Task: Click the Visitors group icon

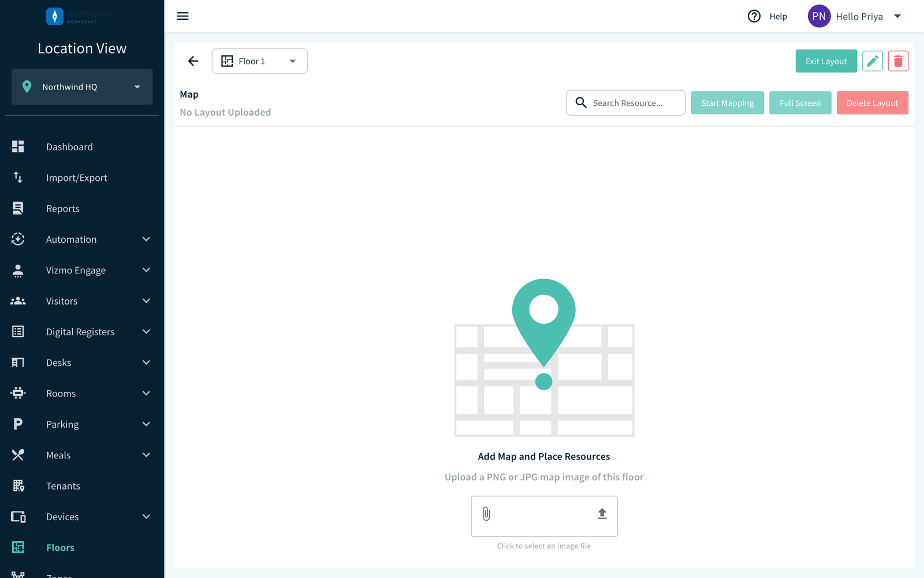Action: 18,301
